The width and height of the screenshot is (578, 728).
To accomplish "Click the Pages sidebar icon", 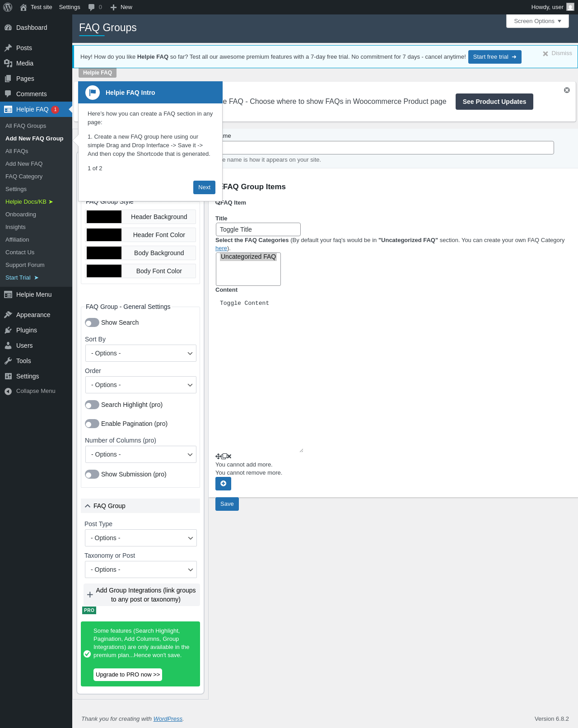I will pos(8,79).
